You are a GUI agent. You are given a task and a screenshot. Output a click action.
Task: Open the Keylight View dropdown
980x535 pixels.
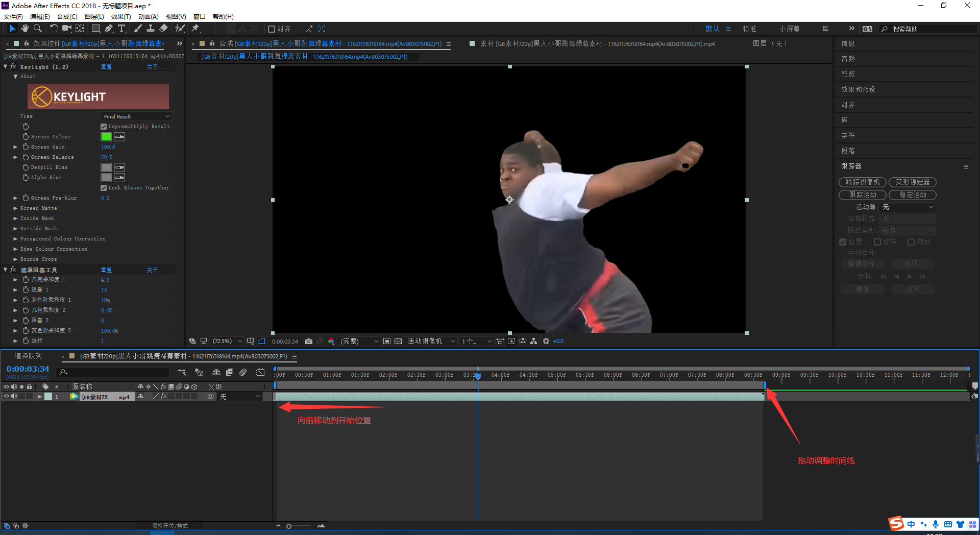136,116
